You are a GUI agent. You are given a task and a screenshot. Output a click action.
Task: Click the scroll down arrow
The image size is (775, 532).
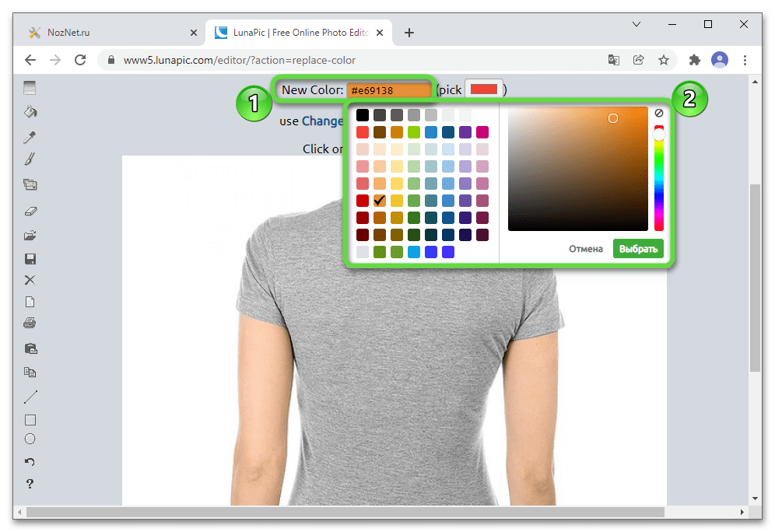755,499
